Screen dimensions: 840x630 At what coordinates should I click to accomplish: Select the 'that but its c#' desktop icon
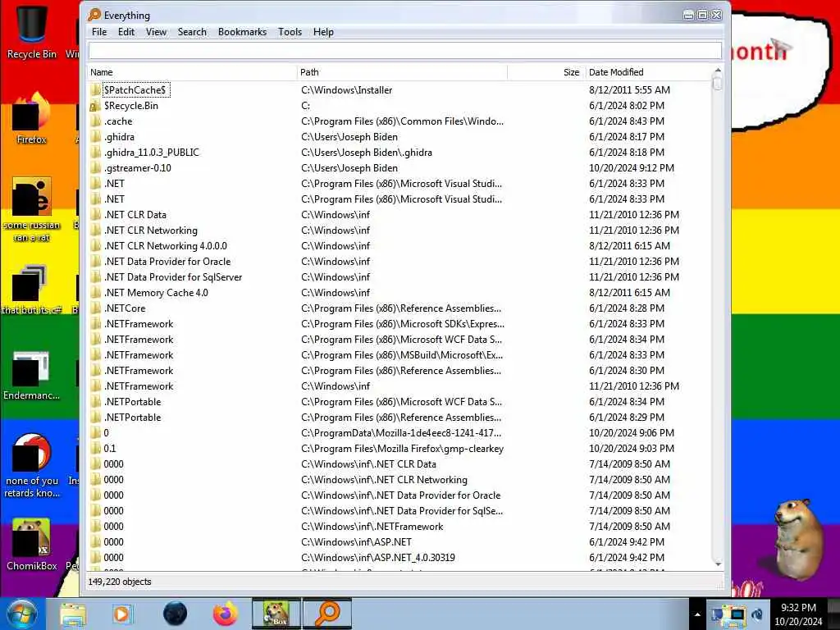pyautogui.click(x=32, y=290)
